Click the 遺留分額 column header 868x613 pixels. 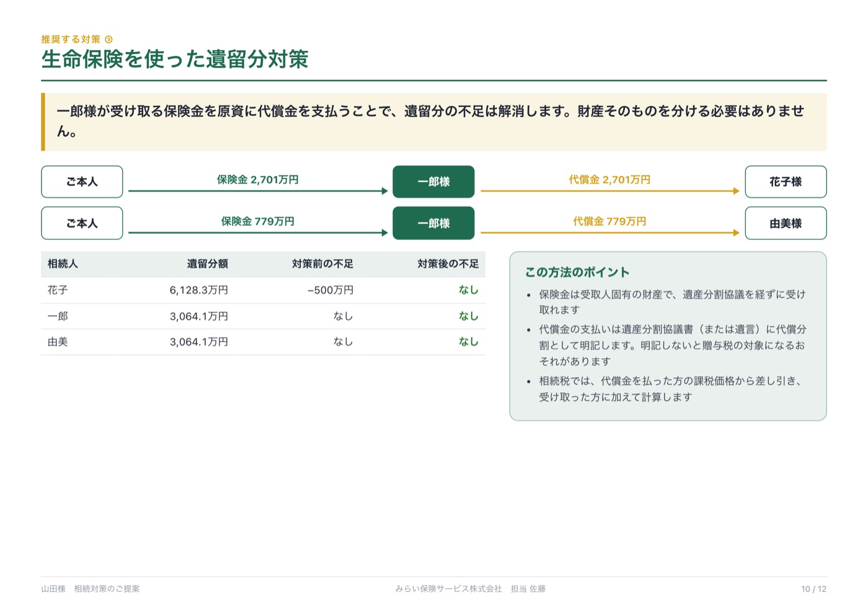click(x=208, y=264)
